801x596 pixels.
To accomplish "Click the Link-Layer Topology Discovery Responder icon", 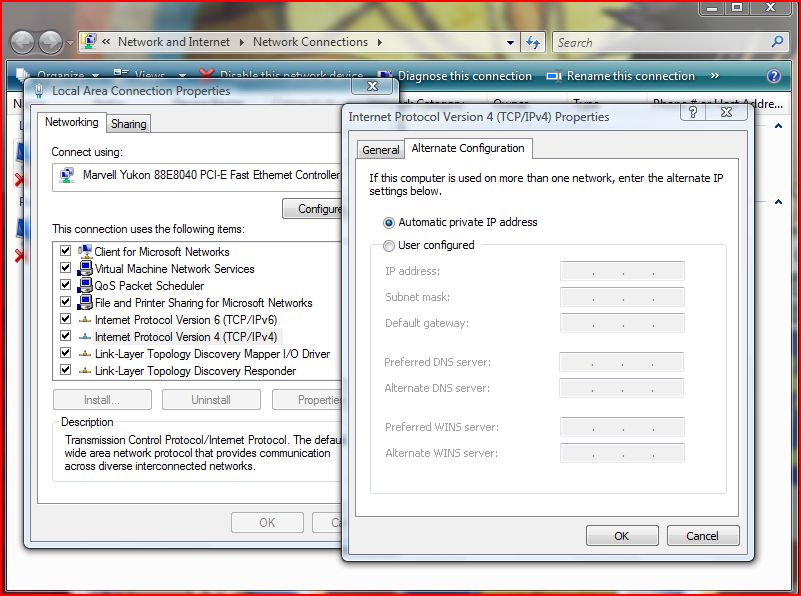I will coord(85,371).
